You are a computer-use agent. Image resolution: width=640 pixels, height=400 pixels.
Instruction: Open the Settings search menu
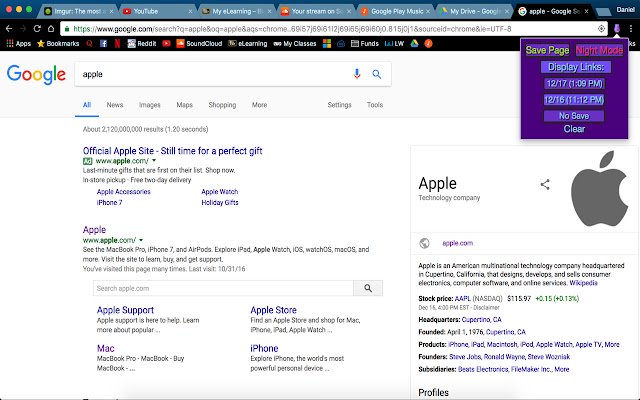pyautogui.click(x=339, y=105)
